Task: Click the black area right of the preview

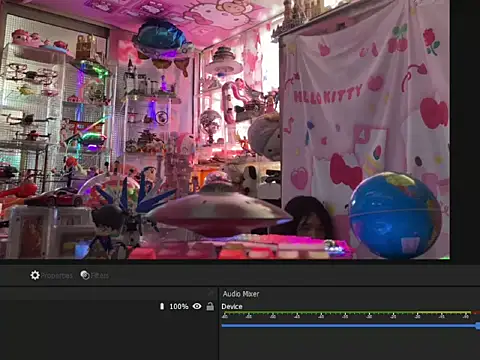Action: click(465, 129)
